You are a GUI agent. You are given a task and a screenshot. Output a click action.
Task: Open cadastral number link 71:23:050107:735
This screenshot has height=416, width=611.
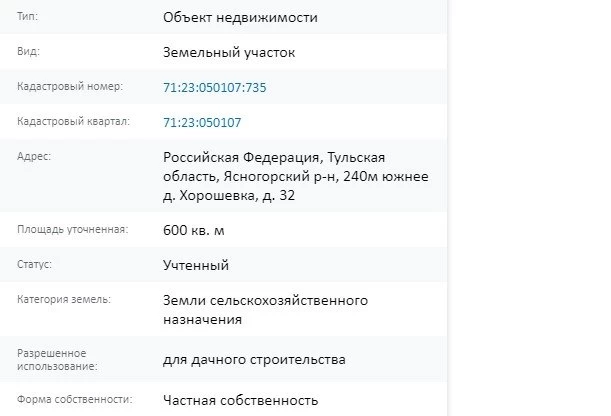pyautogui.click(x=214, y=88)
